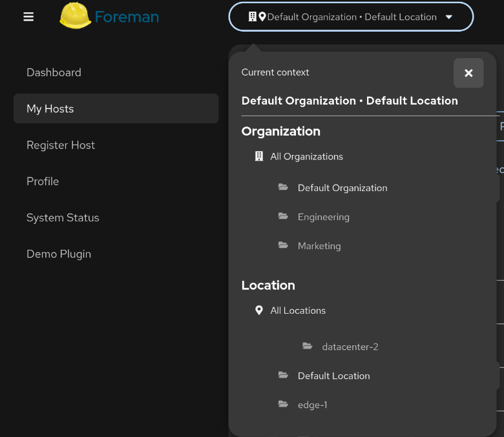Open Dashboard from the sidebar
Screen dimensions: 504x437
[x=54, y=72]
